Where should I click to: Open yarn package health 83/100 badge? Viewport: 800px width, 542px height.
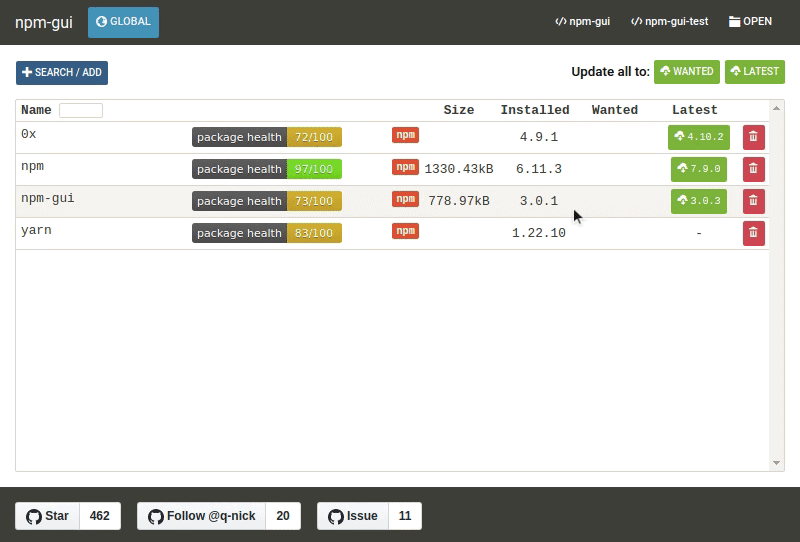pos(267,233)
